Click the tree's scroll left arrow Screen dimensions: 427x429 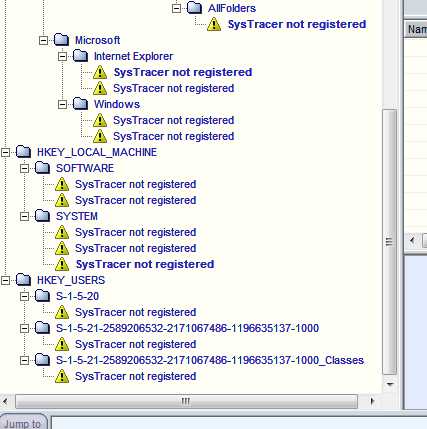pyautogui.click(x=5, y=401)
